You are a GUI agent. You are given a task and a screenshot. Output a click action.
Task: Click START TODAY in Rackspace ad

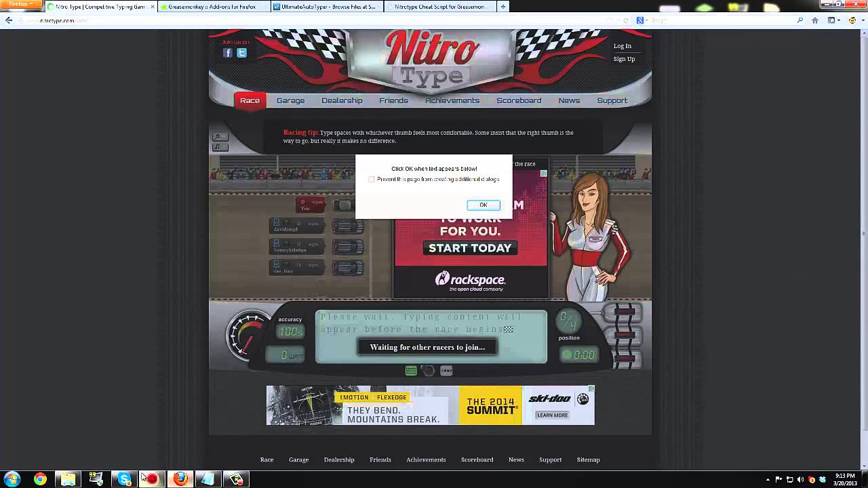coord(470,248)
